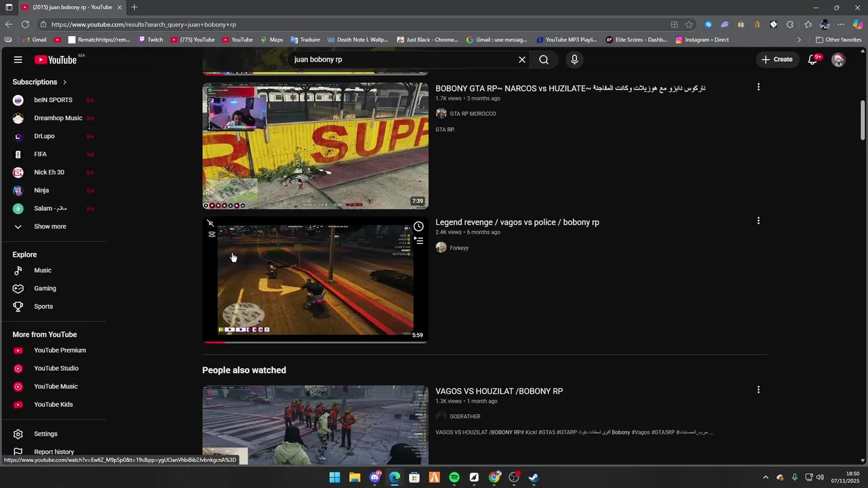This screenshot has height=488, width=868.
Task: Open more actions for VAGOS VS HOUZILAT video
Action: coord(758,390)
